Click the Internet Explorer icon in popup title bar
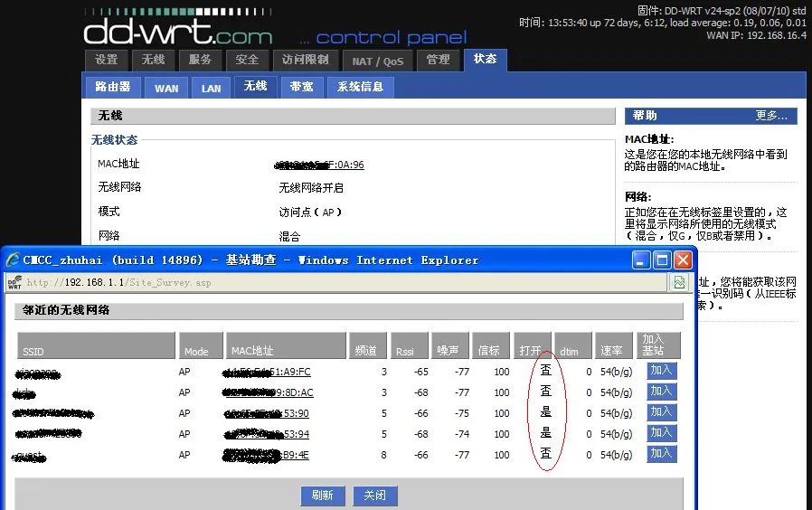 coord(13,260)
